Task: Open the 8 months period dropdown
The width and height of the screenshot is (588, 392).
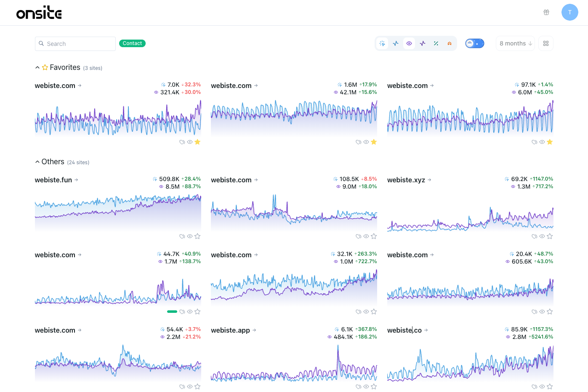Action: (515, 43)
